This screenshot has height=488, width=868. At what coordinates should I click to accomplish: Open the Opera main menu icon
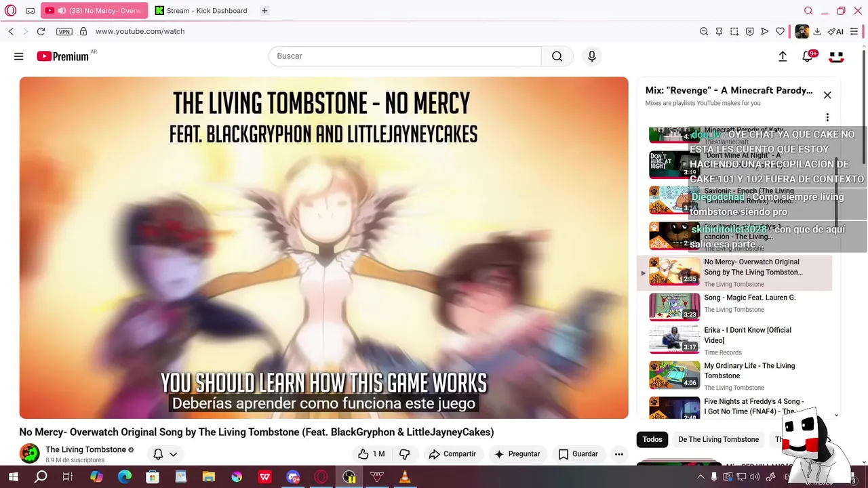pyautogui.click(x=10, y=11)
